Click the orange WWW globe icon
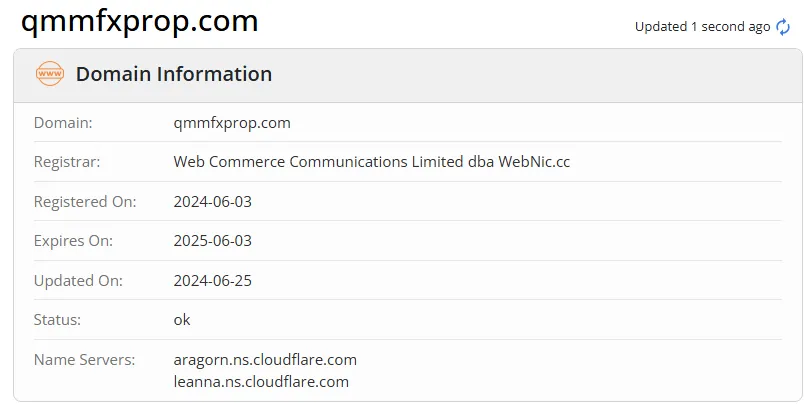Screen dimensions: 810x408 pos(49,74)
